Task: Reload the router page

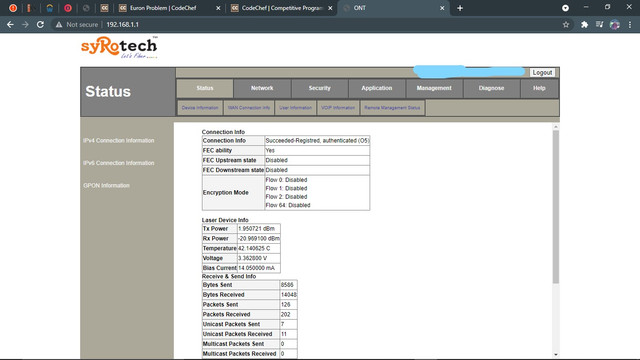Action: click(x=40, y=24)
